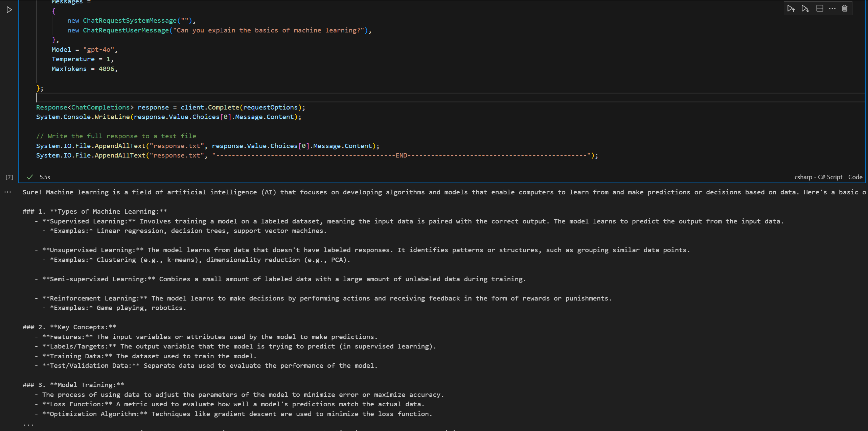
Task: Click the green execution success checkmark
Action: coord(30,177)
